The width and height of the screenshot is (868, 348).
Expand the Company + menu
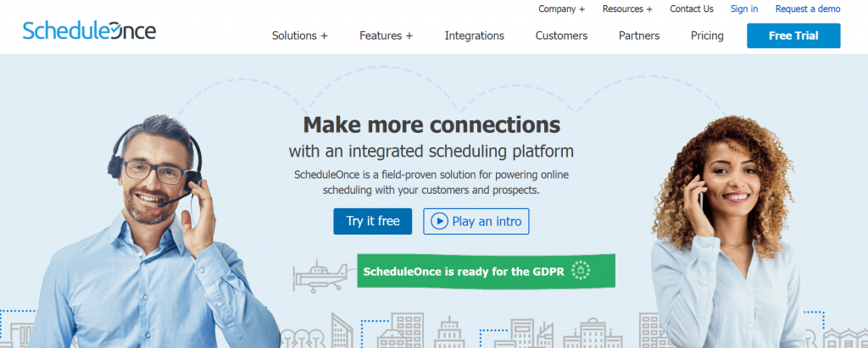click(561, 8)
